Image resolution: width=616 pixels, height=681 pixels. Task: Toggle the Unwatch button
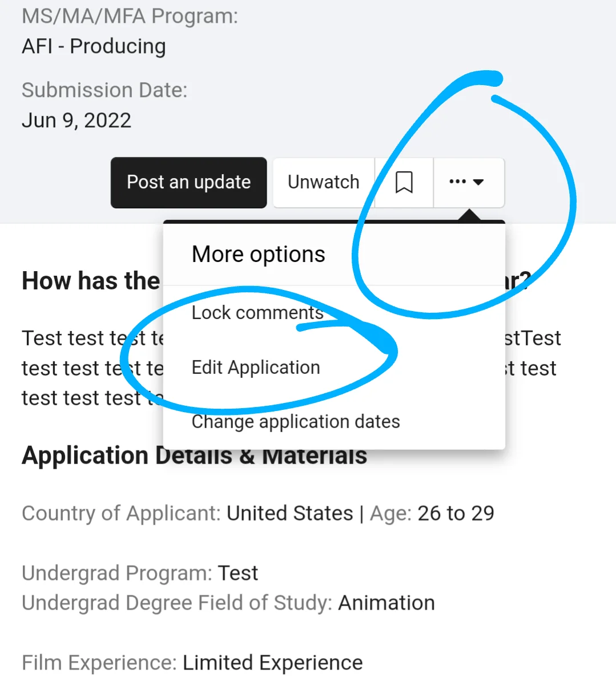pos(324,183)
